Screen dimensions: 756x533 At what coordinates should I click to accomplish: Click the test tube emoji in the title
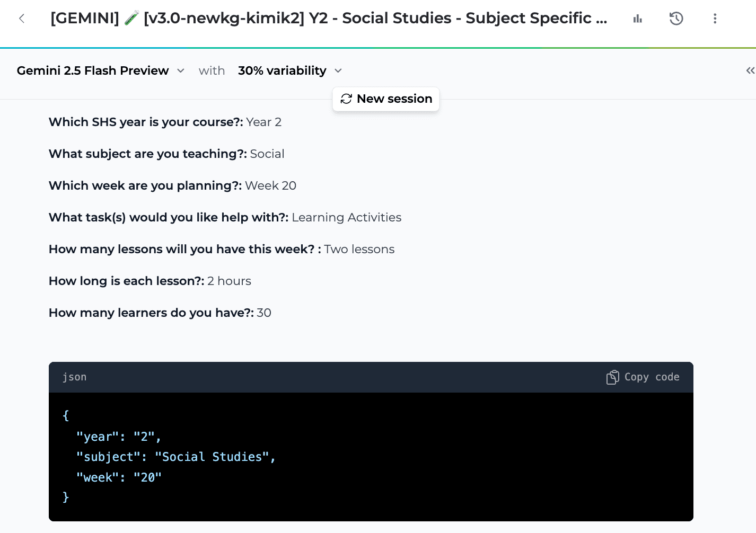(130, 17)
